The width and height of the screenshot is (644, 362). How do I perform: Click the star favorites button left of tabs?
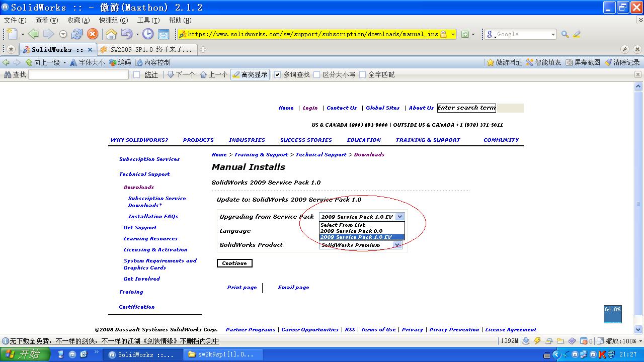(11, 49)
